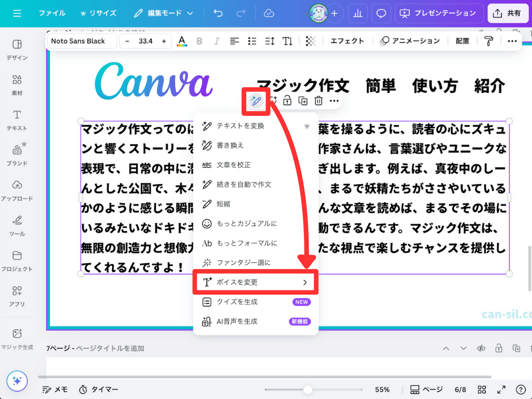Increase font size with plus button
532x399 pixels.
(164, 41)
